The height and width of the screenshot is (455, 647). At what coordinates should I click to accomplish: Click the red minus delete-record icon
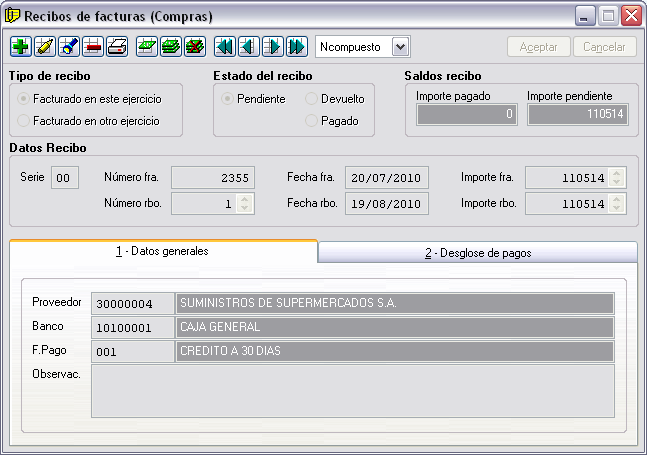(x=92, y=47)
